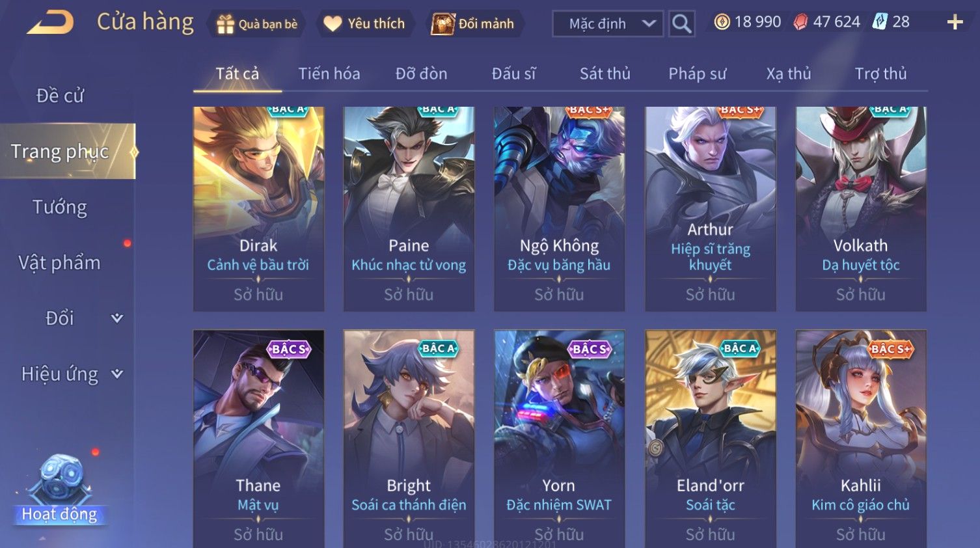980x548 pixels.
Task: Select Vật phẩm in the sidebar
Action: coord(60,263)
